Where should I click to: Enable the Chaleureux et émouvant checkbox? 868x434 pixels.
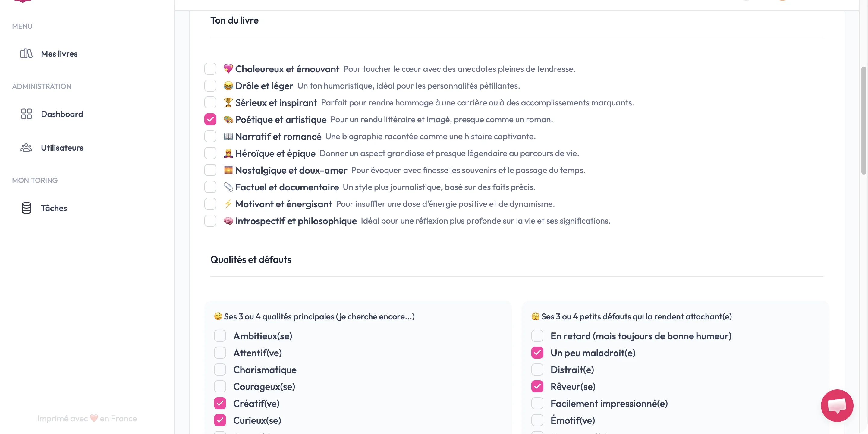tap(210, 69)
